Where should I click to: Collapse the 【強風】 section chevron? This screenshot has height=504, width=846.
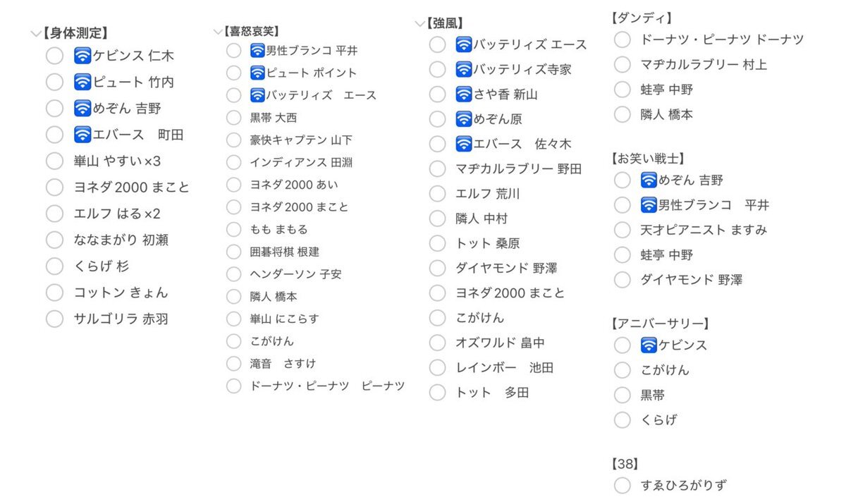pyautogui.click(x=420, y=23)
